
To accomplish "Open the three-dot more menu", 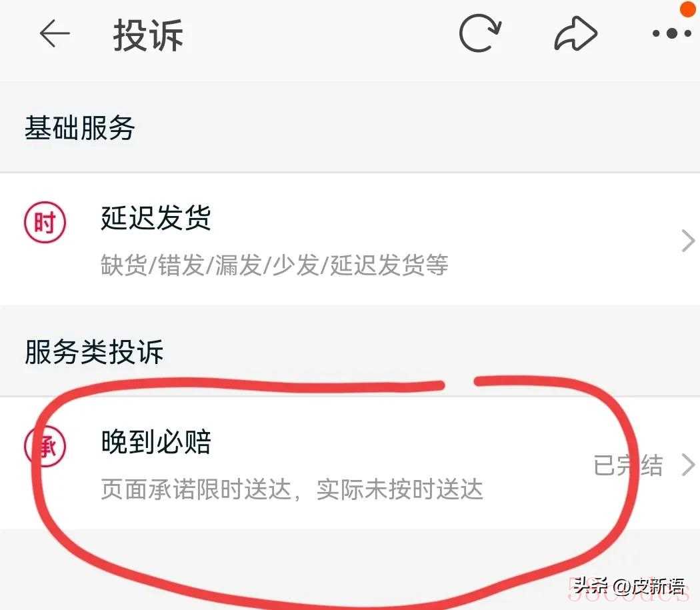I will point(671,33).
